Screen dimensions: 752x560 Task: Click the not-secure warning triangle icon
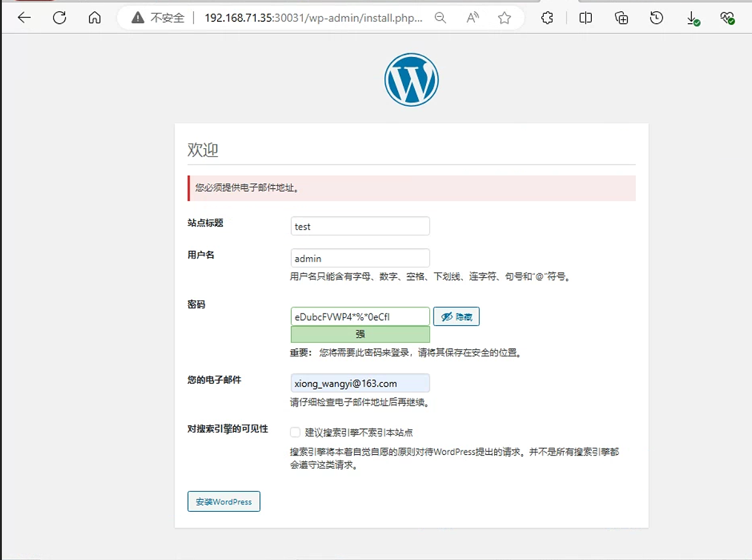[x=138, y=18]
